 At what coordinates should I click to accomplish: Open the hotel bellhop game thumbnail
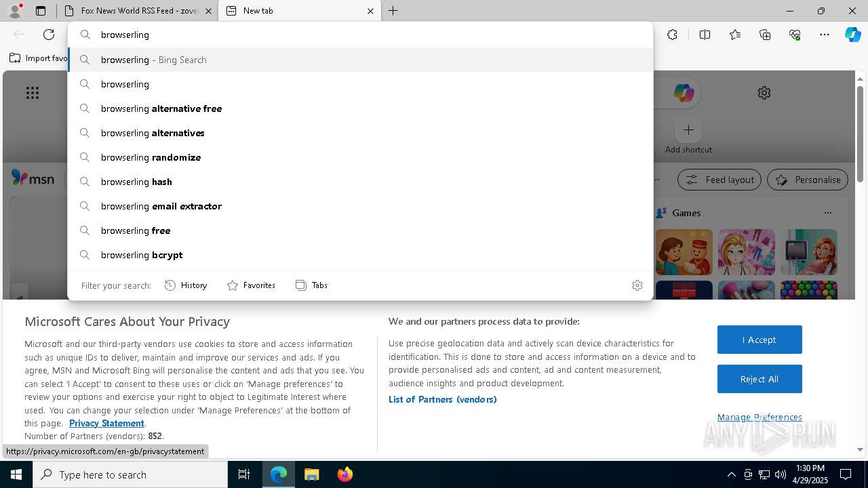[x=684, y=252]
